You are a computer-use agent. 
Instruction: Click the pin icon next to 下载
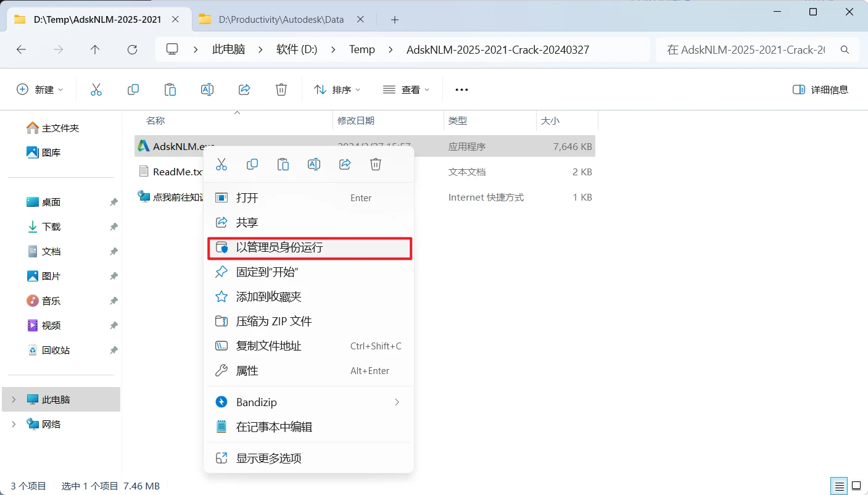114,227
